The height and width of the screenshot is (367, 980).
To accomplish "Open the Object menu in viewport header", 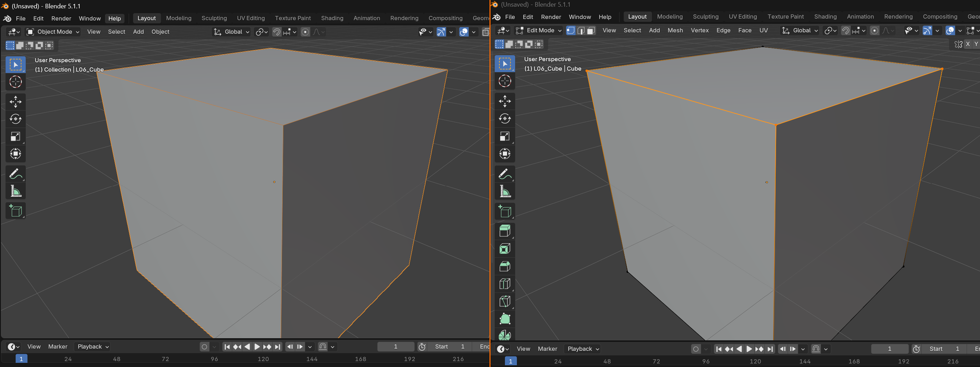I will pyautogui.click(x=160, y=32).
